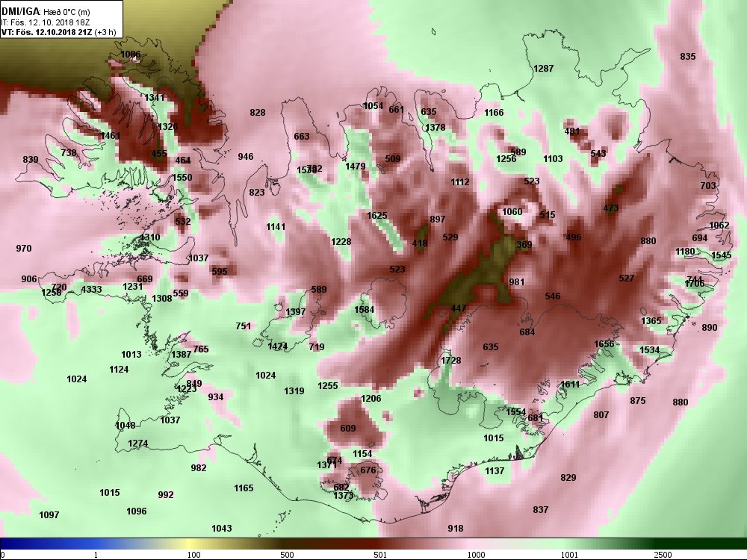Click the map value '751'

tap(243, 326)
